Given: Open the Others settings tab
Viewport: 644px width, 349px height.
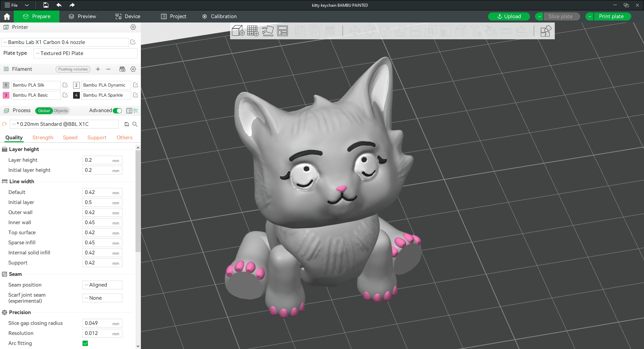Looking at the screenshot, I should tap(124, 138).
